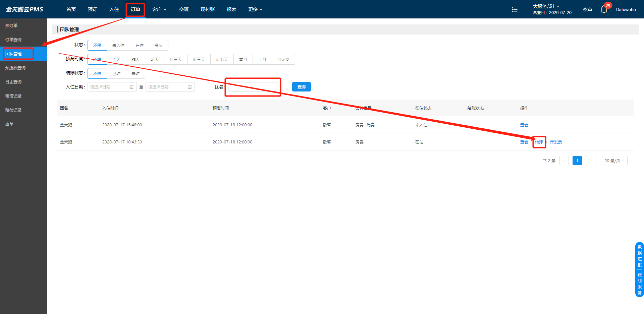This screenshot has width=644, height=314.
Task: Open calendar icon of the check-in start date
Action: pyautogui.click(x=131, y=87)
